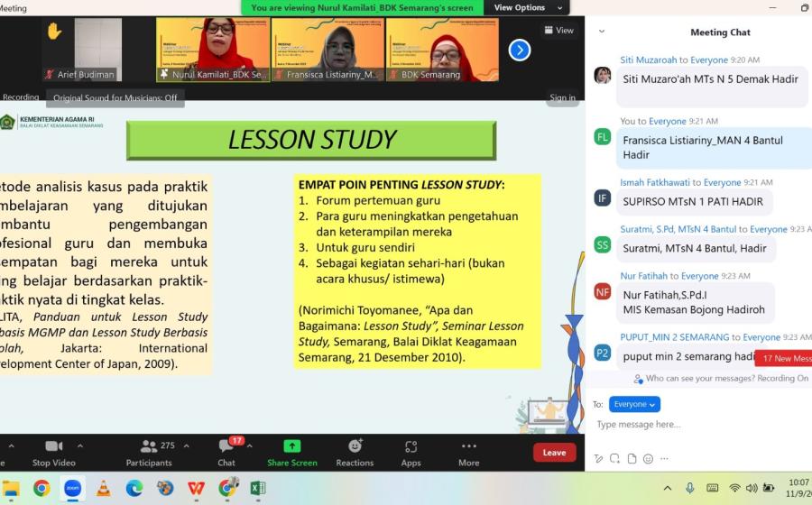Click the attach file icon in chat

tap(632, 459)
